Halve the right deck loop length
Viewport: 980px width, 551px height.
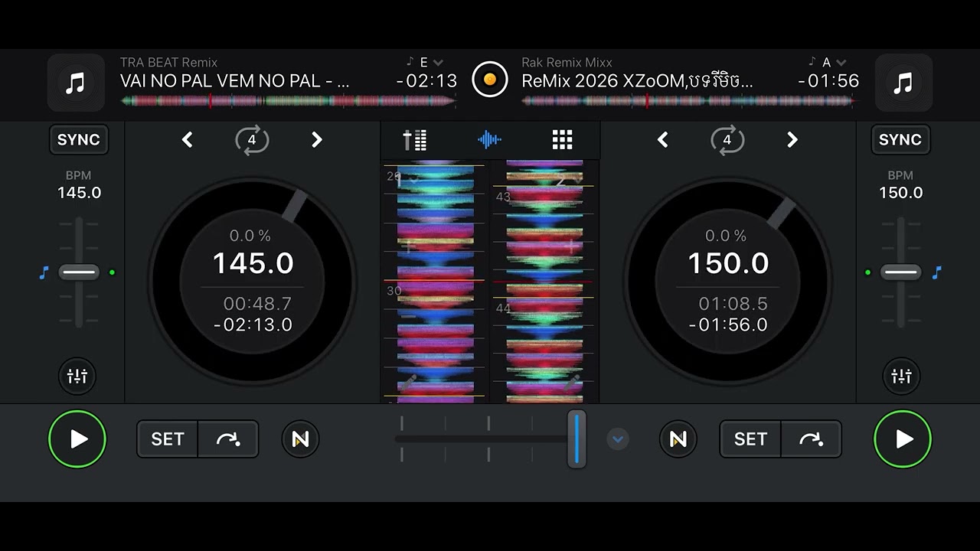coord(663,140)
